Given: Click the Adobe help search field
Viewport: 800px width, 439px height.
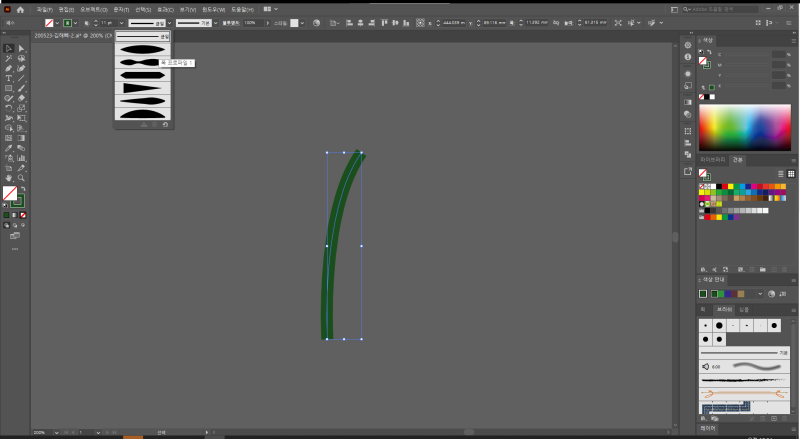Looking at the screenshot, I should (x=740, y=9).
